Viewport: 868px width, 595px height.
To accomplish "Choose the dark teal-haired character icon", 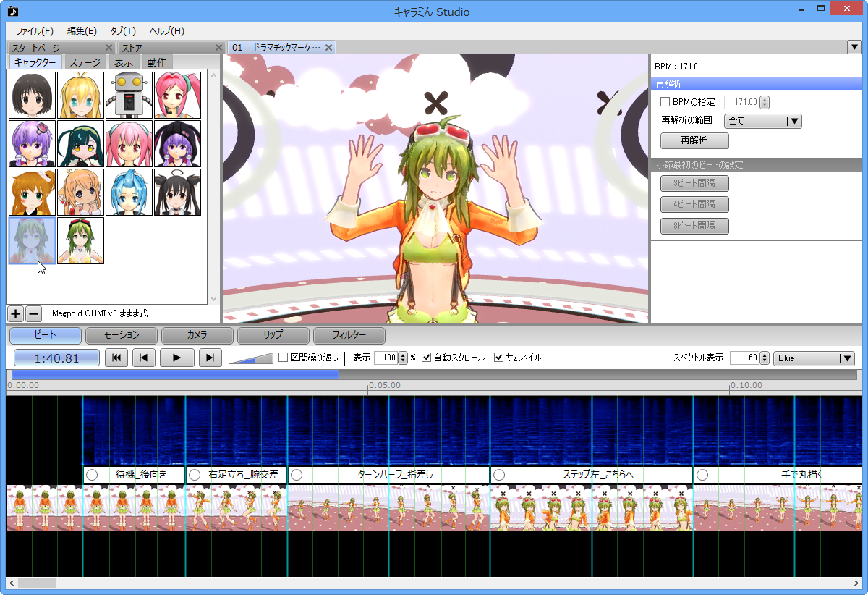I will pos(81,143).
